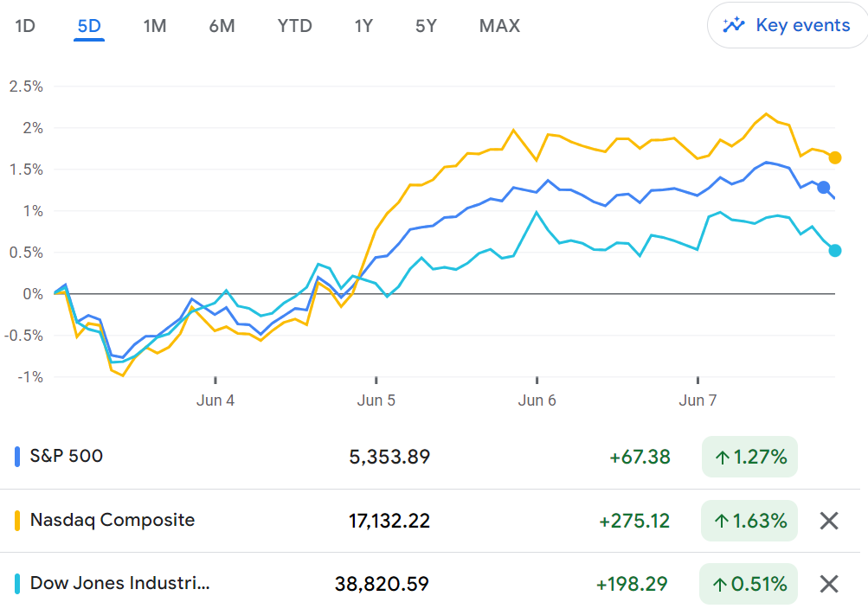
Task: Click the +198.29 point change
Action: [x=632, y=584]
